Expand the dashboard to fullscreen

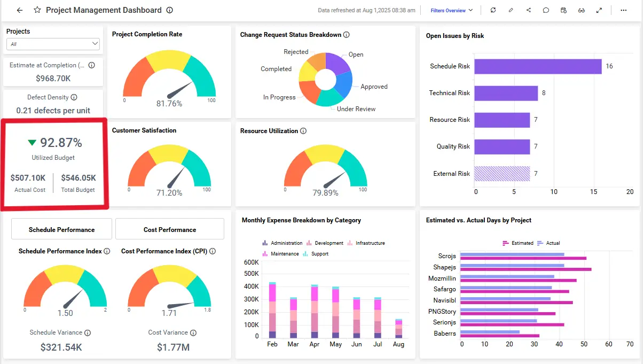pos(599,10)
